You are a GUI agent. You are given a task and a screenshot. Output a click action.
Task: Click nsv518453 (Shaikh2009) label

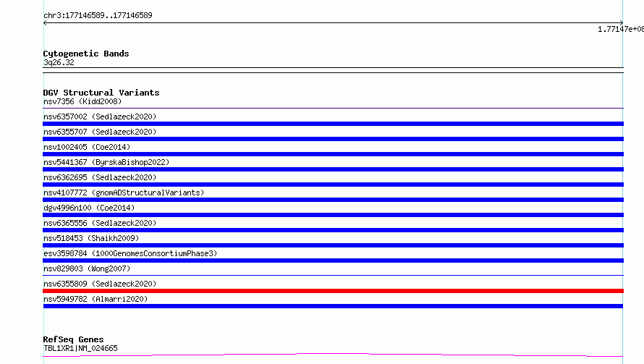point(91,238)
